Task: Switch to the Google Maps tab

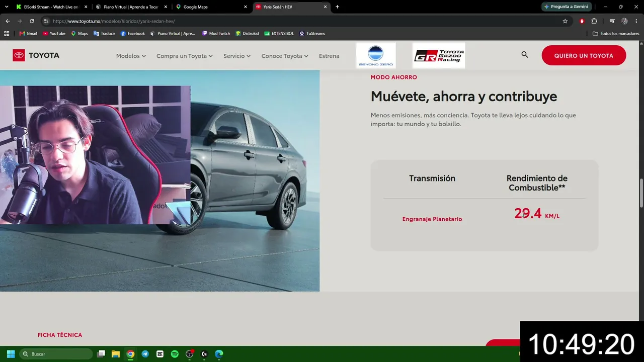Action: coord(211,7)
